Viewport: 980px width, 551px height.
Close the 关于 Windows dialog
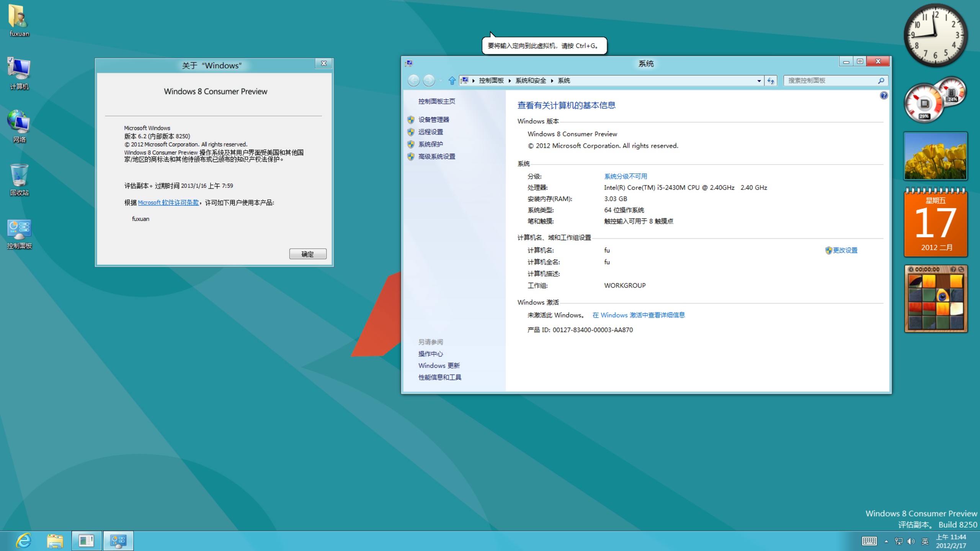coord(323,64)
